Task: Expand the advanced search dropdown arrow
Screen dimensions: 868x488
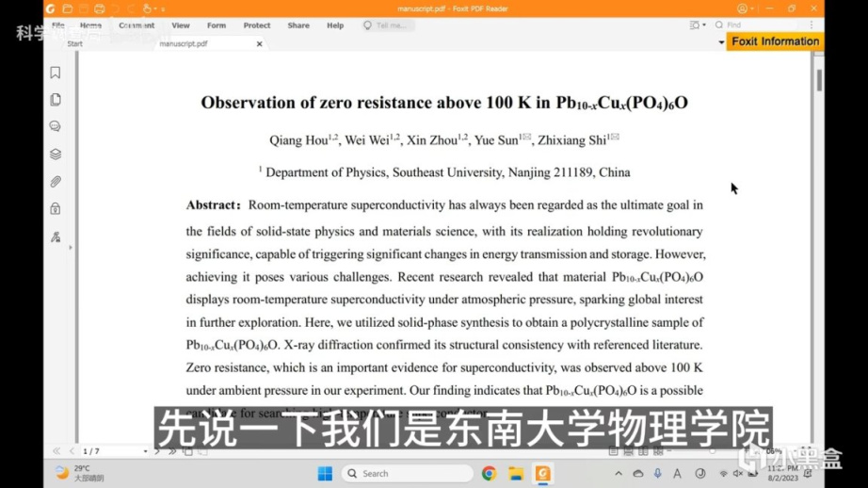Action: (704, 24)
